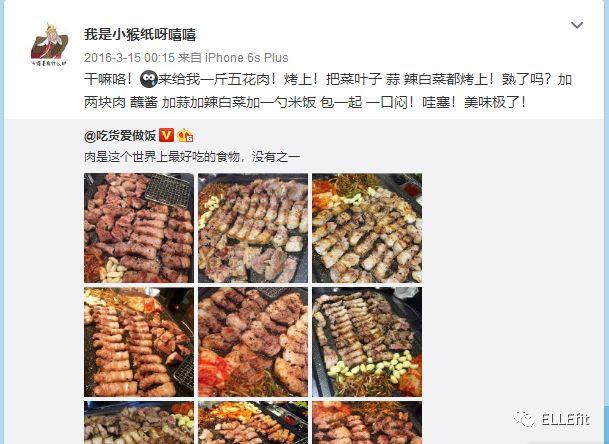Open the top-right photo with kimchi
Screen dimensions: 609x444
(367, 228)
